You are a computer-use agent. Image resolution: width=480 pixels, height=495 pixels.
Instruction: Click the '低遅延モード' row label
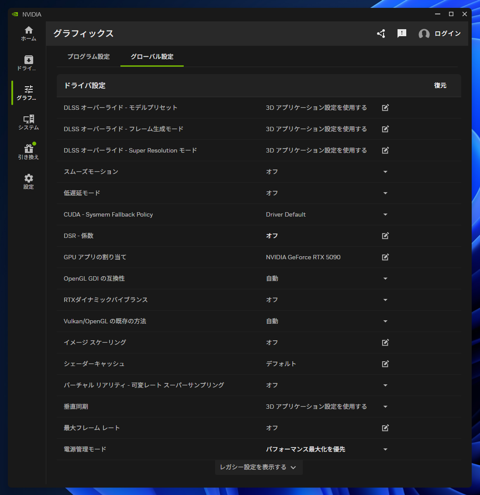point(82,193)
